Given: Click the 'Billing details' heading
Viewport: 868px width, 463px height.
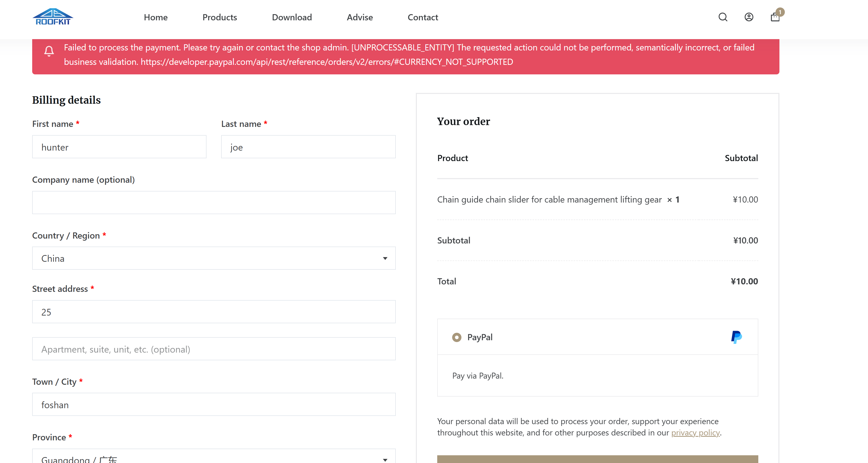Looking at the screenshot, I should pyautogui.click(x=66, y=100).
